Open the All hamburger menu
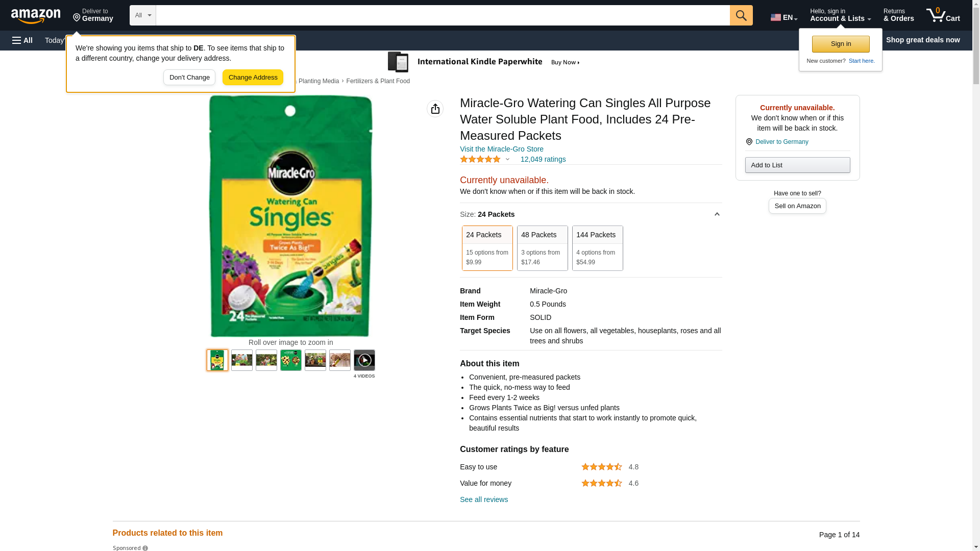Viewport: 980px width, 551px height. [x=22, y=40]
